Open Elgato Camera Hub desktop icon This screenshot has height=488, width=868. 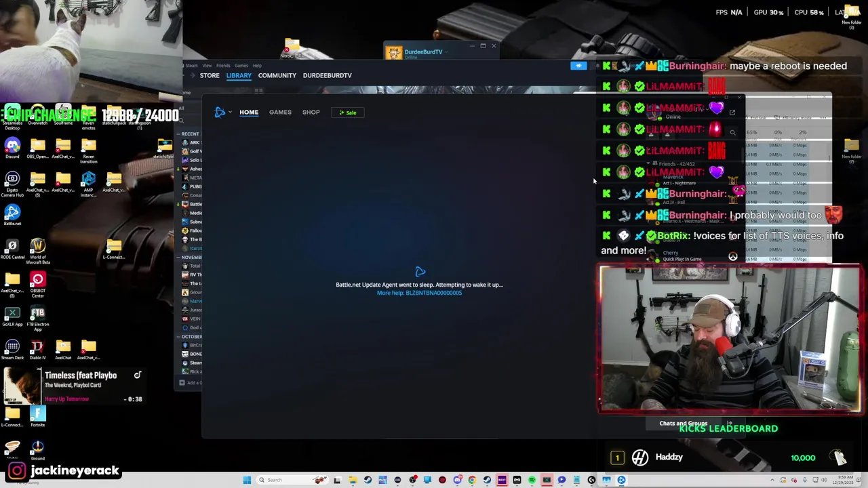pyautogui.click(x=12, y=184)
